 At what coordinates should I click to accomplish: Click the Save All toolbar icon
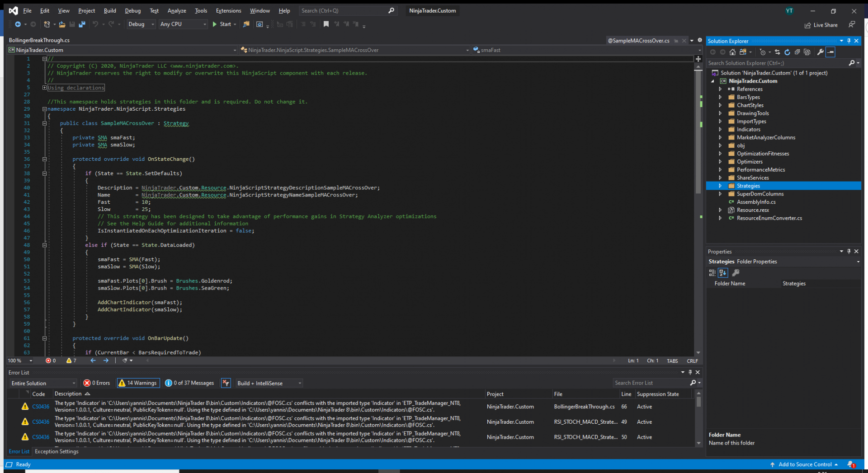click(82, 24)
